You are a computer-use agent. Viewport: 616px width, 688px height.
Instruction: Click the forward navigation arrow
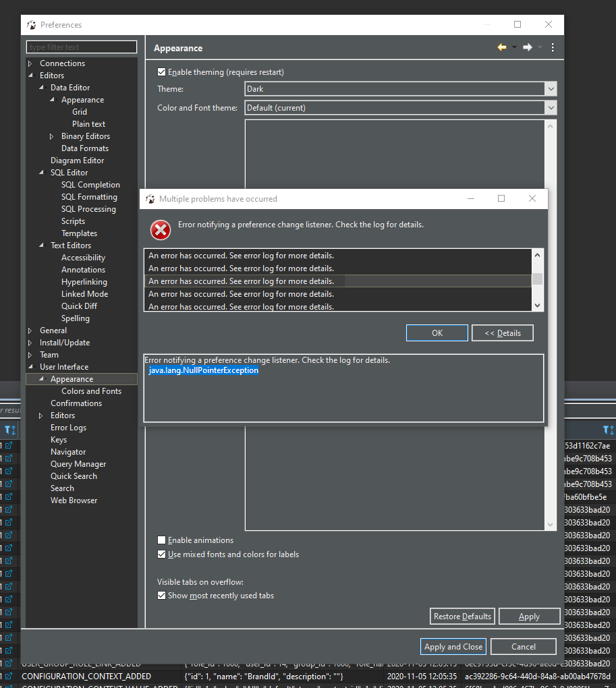(x=529, y=47)
